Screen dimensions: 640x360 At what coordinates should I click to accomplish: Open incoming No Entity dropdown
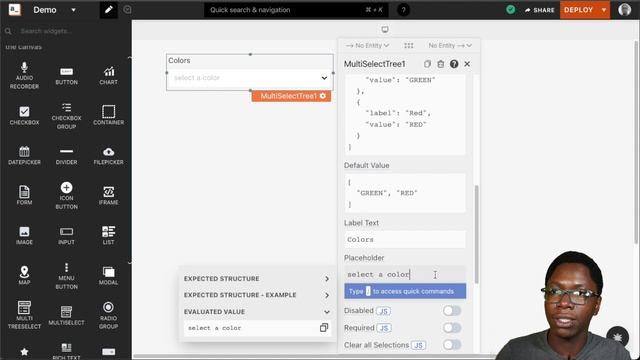367,45
